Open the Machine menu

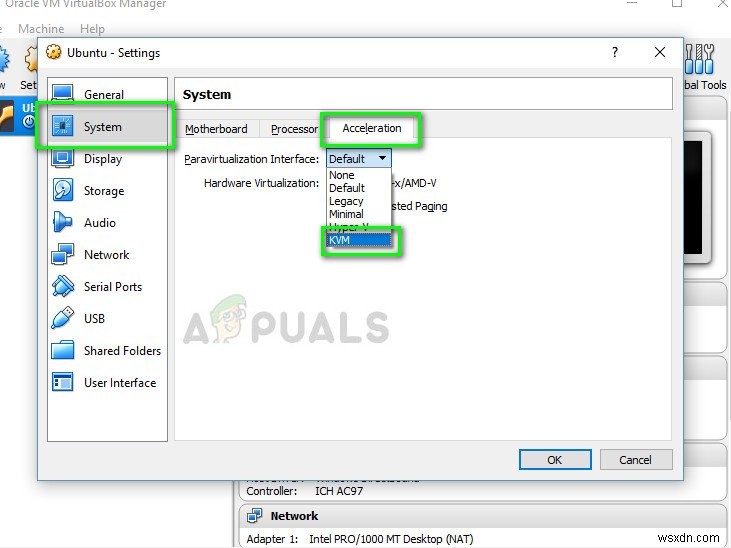[x=41, y=29]
